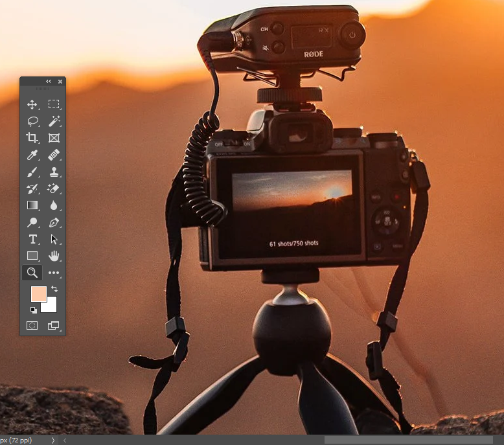Reset default foreground and background colors
This screenshot has height=445, width=504.
(x=34, y=310)
